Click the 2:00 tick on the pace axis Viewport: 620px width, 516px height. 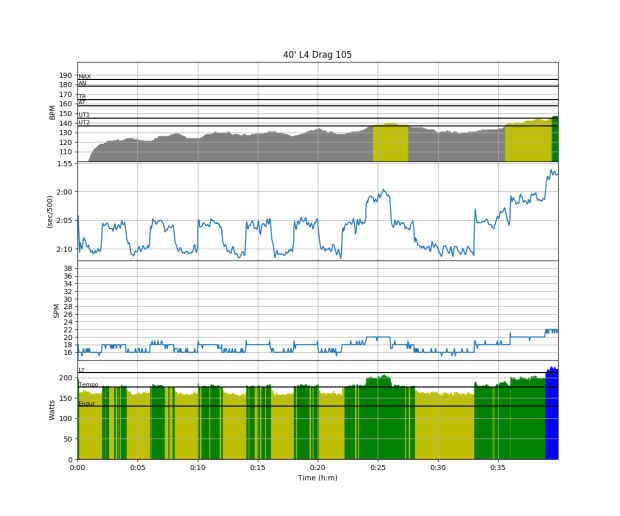coord(64,191)
